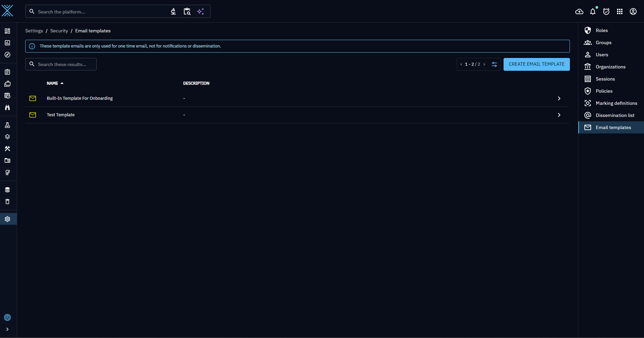This screenshot has width=644, height=338.
Task: Click the Ask AI sparkle icon
Action: tap(200, 11)
